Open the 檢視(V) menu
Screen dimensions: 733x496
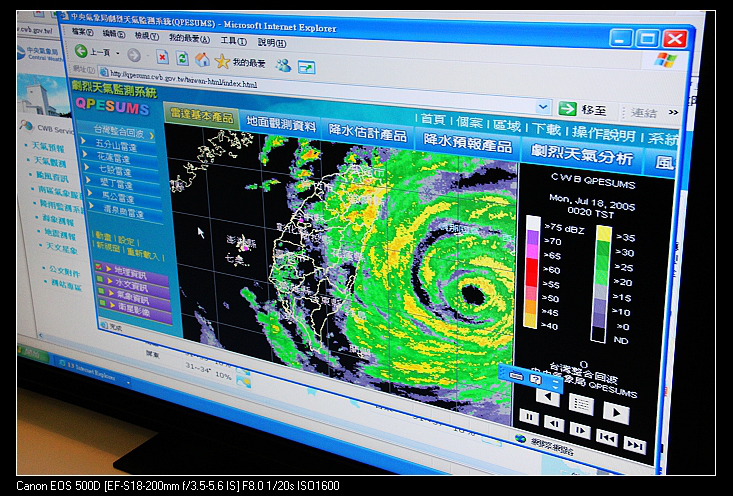pos(146,36)
